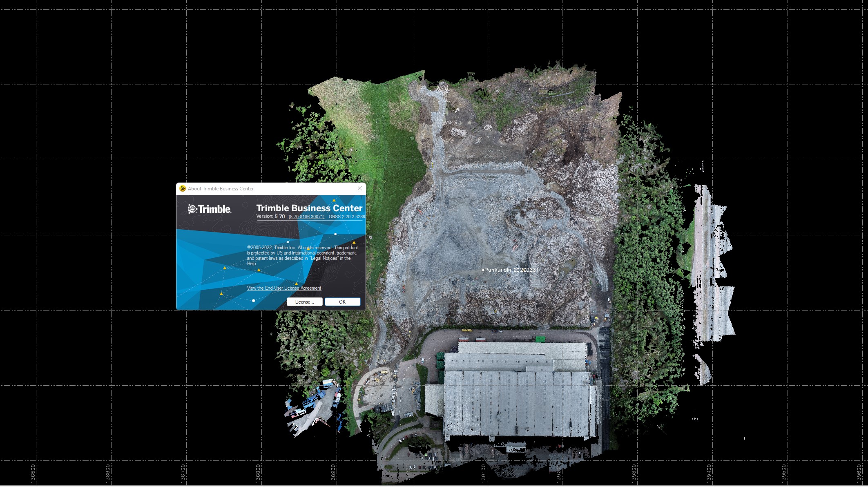Click the yellow TBC icon in dialog title
This screenshot has height=487, width=868.
[183, 188]
